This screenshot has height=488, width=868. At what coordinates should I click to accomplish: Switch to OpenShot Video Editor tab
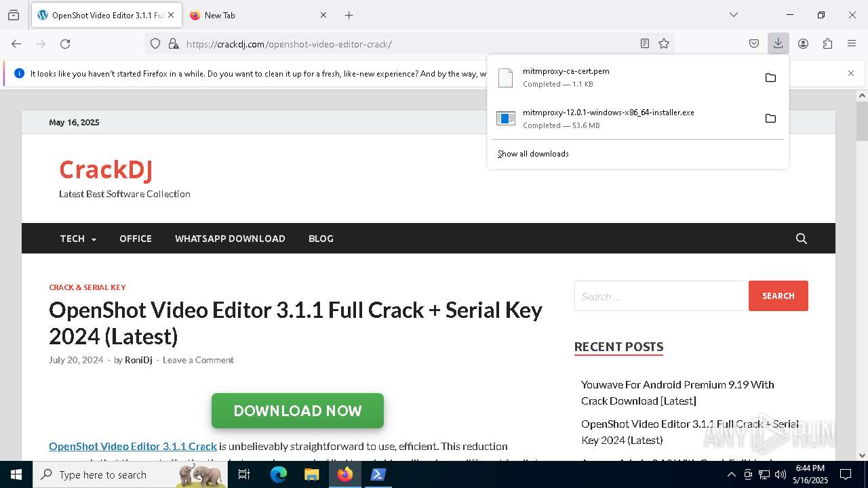[106, 15]
